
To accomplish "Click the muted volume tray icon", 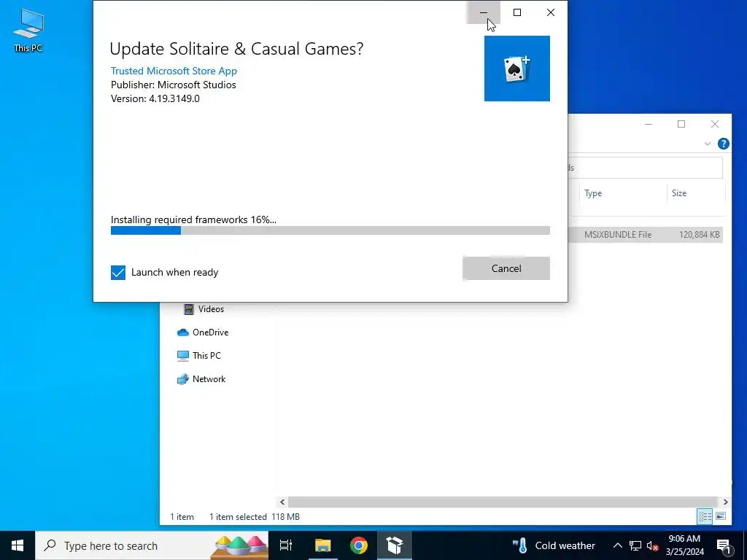I will [x=652, y=545].
